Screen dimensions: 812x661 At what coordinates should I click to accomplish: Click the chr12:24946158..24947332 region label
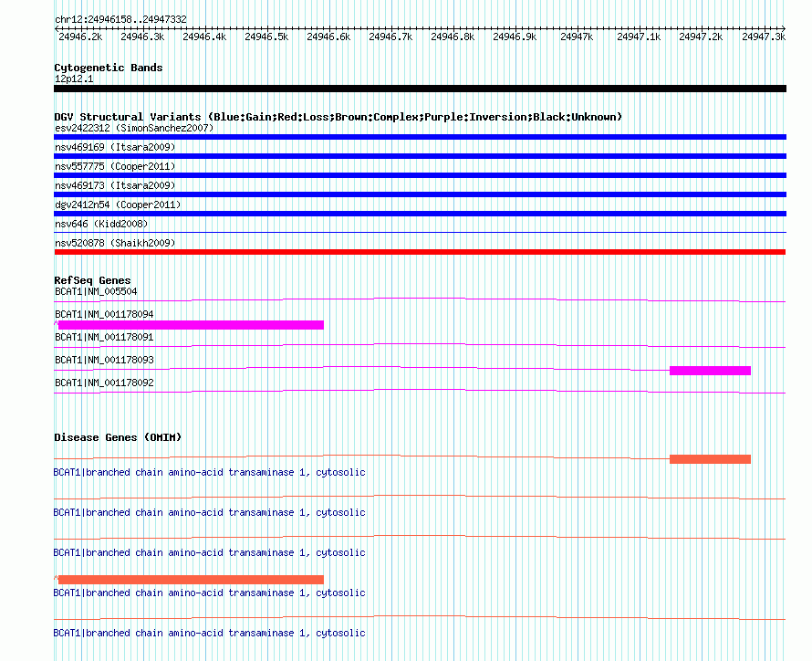[x=120, y=19]
